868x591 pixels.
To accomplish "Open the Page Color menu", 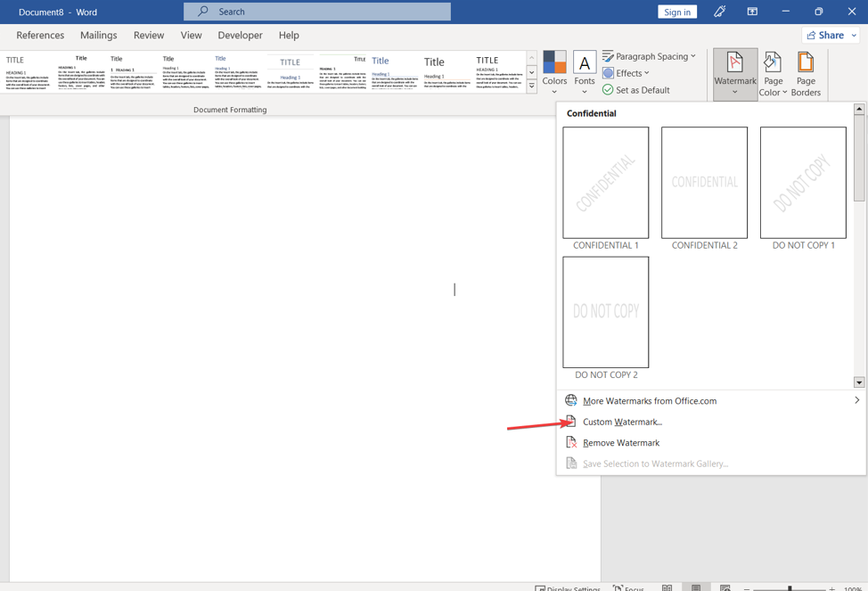I will click(x=773, y=74).
